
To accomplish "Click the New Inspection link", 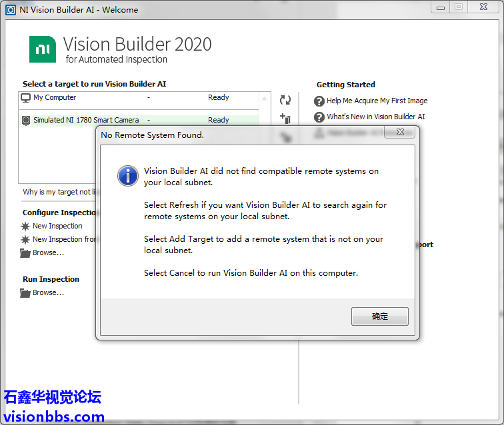I will pos(57,226).
